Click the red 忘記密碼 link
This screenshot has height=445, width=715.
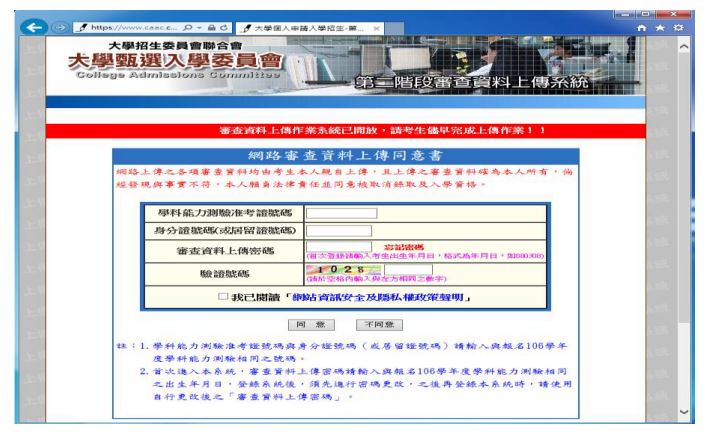tap(404, 247)
